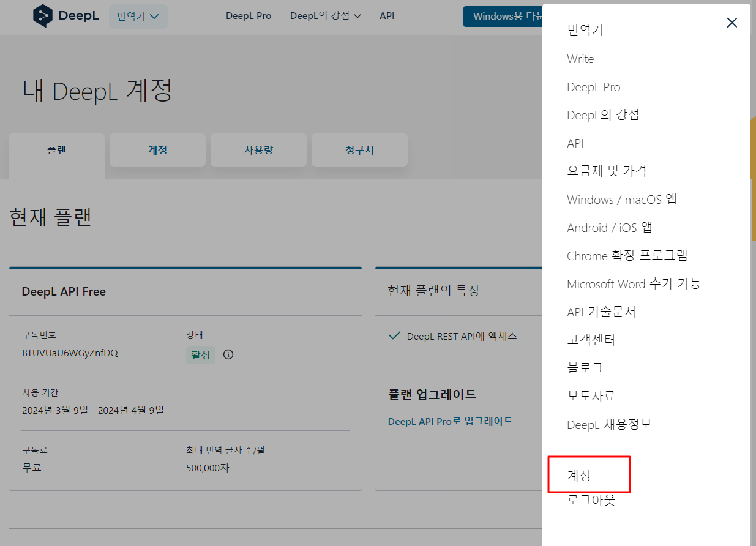Open Android / iOS 앱 menu entry
The width and height of the screenshot is (756, 546).
click(610, 228)
